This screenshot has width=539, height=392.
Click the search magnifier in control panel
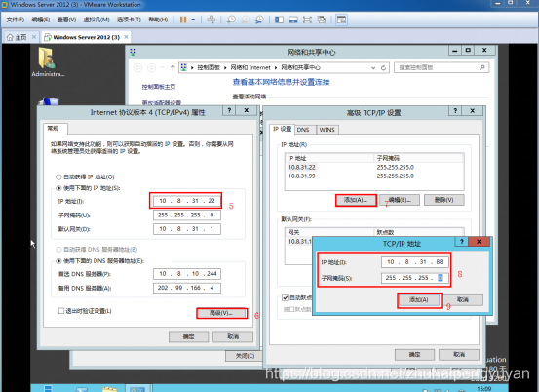482,67
